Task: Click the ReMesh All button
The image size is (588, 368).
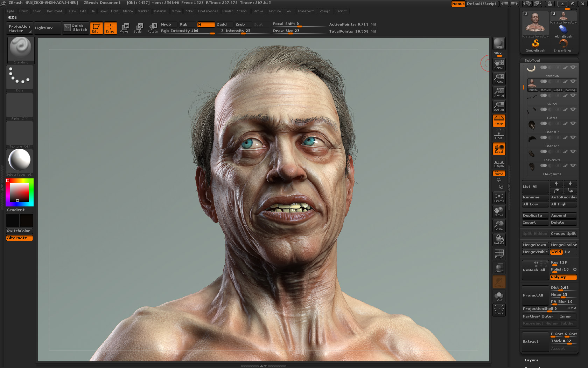Action: pos(535,270)
